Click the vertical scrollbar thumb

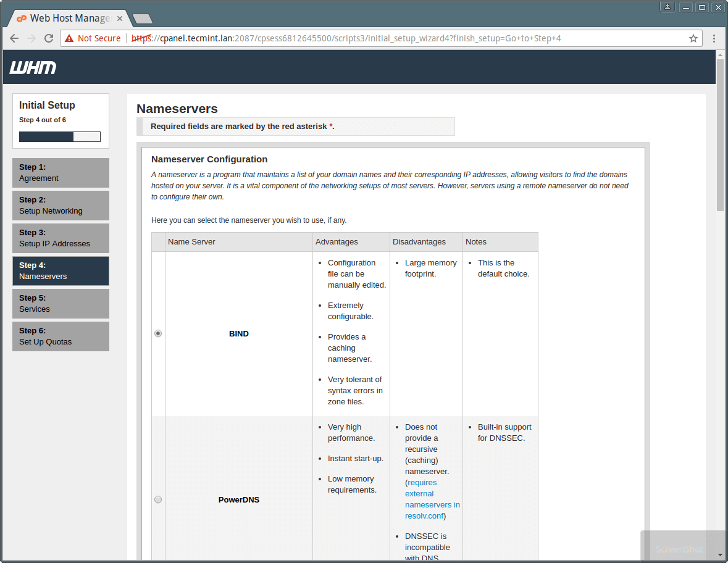pyautogui.click(x=720, y=135)
